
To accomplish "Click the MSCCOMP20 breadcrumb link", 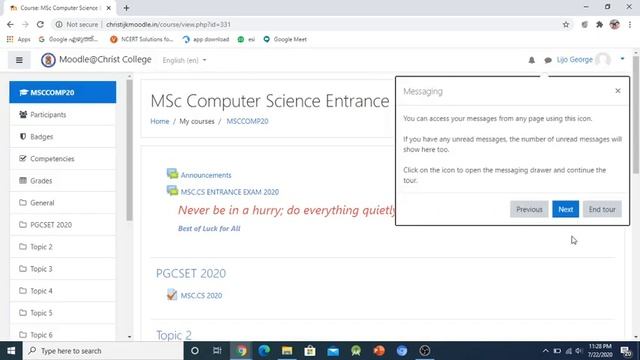I will [247, 121].
